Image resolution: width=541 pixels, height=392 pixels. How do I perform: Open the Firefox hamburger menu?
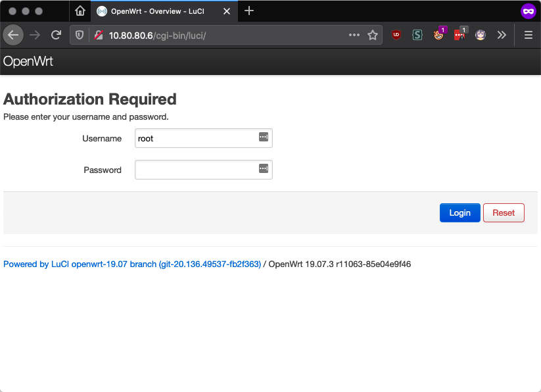coord(529,35)
